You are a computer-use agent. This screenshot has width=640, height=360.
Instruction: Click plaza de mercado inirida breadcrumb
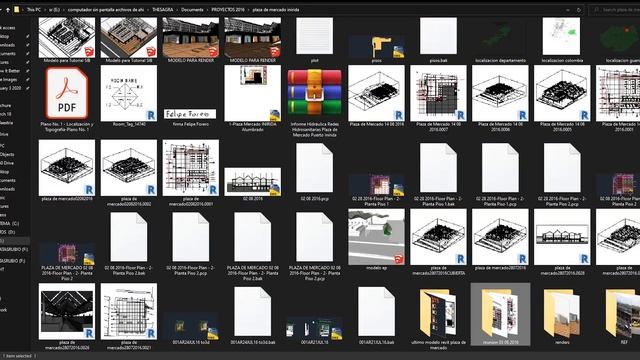tap(276, 9)
